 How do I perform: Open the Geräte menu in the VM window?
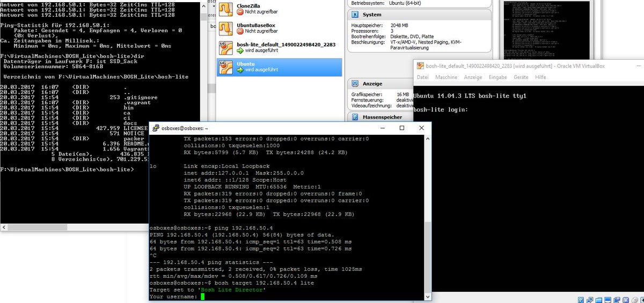click(521, 77)
